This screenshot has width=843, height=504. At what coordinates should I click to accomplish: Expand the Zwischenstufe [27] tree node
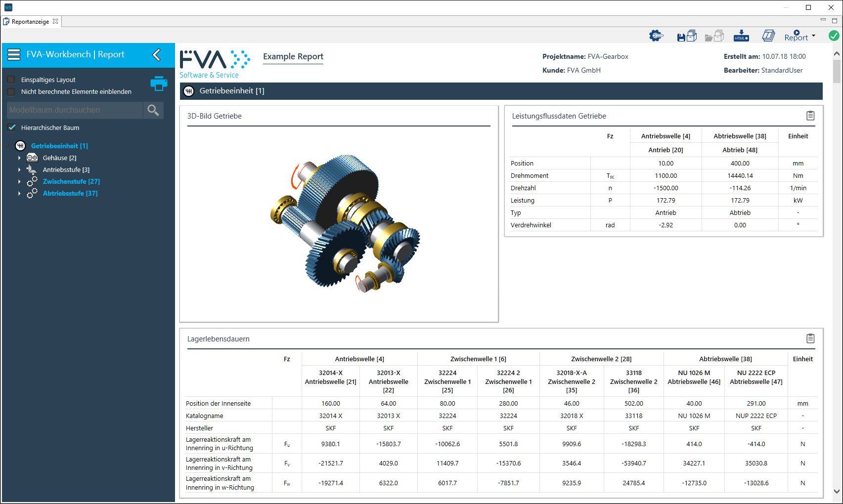pyautogui.click(x=19, y=182)
